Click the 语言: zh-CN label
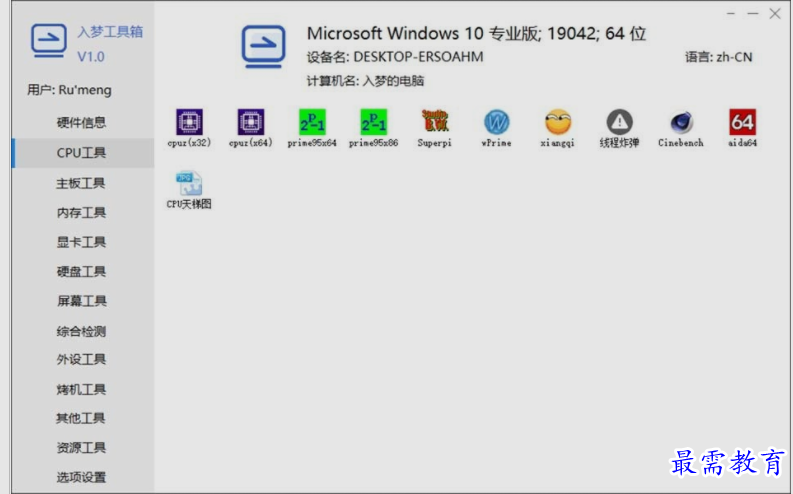793x494 pixels. (719, 57)
